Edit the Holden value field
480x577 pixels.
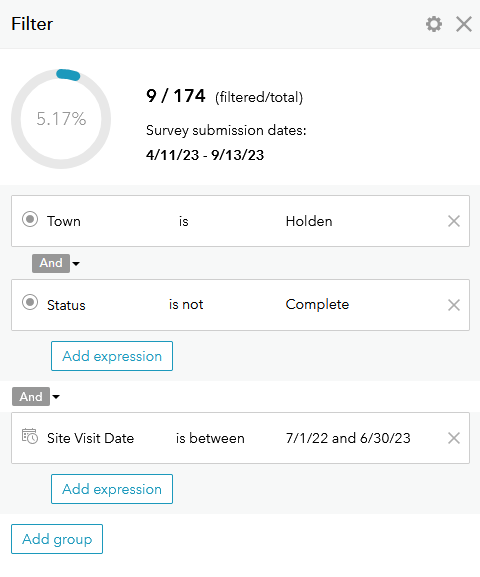[x=309, y=221]
